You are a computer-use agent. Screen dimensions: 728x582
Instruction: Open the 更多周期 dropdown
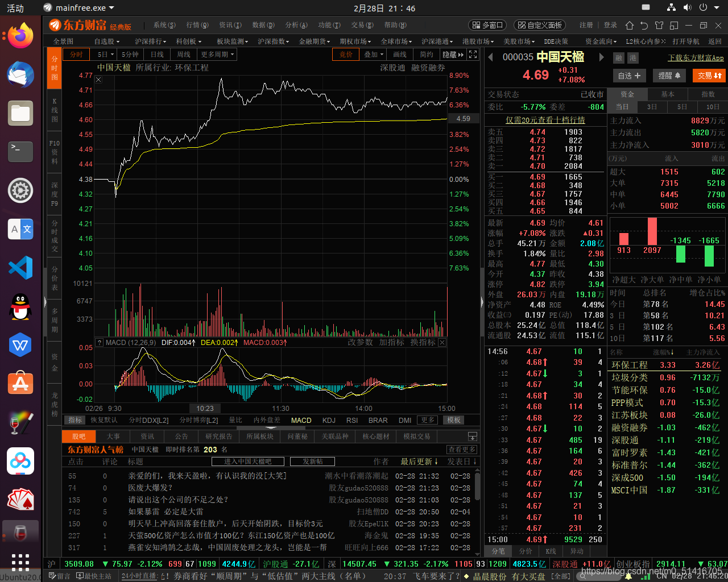[x=217, y=55]
